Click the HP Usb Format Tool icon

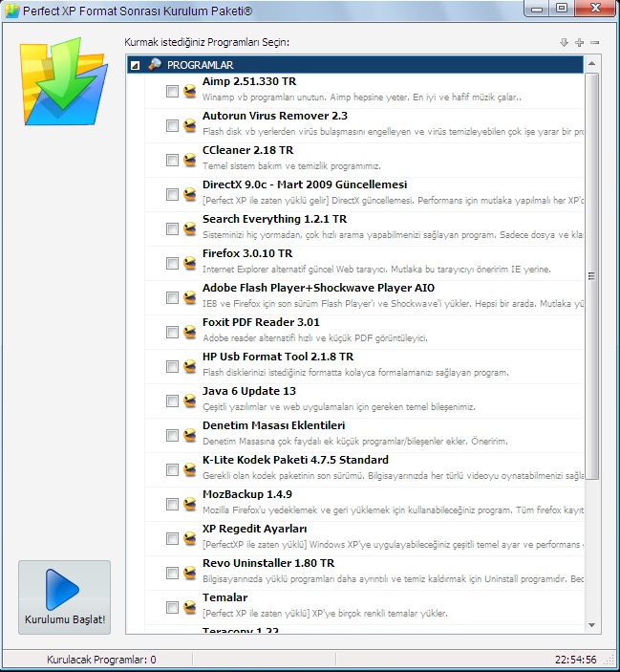pyautogui.click(x=190, y=366)
